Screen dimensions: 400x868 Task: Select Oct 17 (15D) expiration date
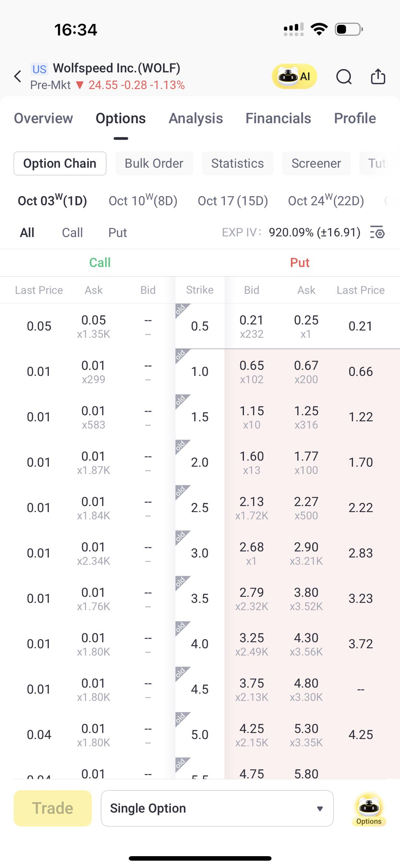point(233,201)
